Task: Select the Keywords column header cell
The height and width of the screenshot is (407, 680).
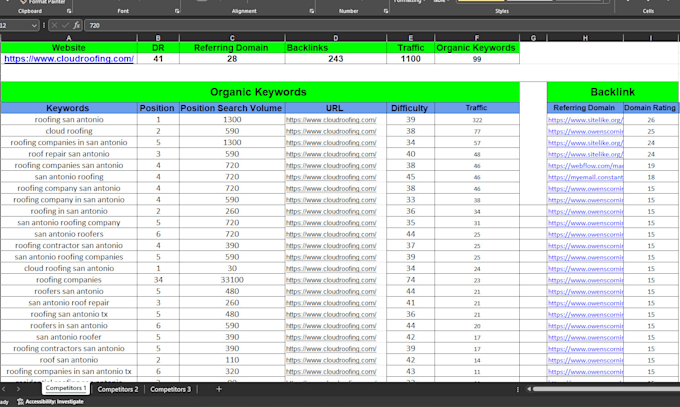Action: coord(69,108)
